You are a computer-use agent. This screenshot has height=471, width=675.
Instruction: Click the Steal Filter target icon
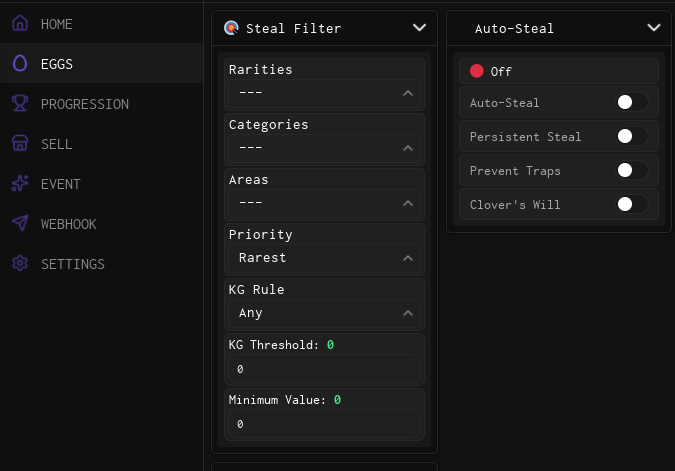tap(231, 28)
